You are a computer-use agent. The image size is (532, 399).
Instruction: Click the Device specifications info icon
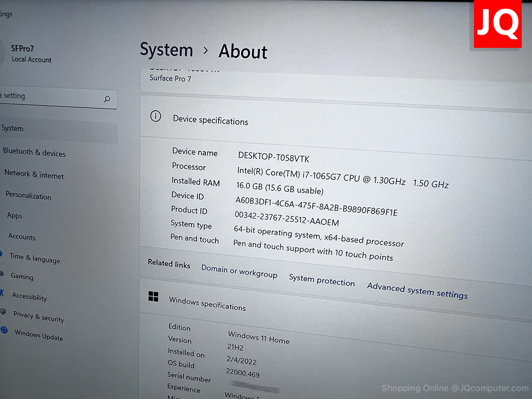pyautogui.click(x=156, y=117)
